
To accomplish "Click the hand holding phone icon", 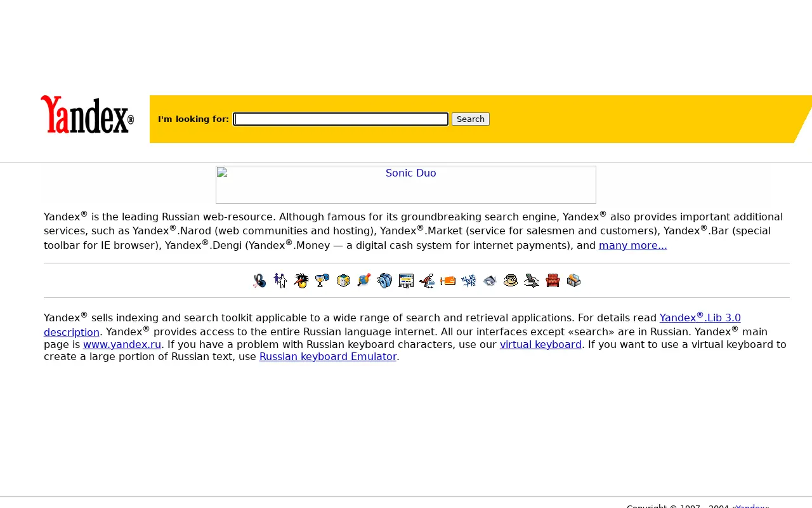I will (532, 281).
